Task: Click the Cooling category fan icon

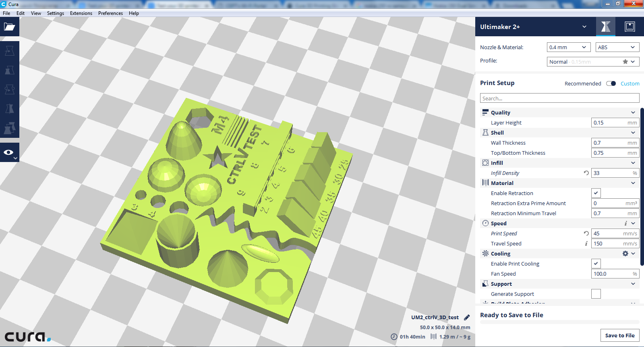Action: pos(485,253)
